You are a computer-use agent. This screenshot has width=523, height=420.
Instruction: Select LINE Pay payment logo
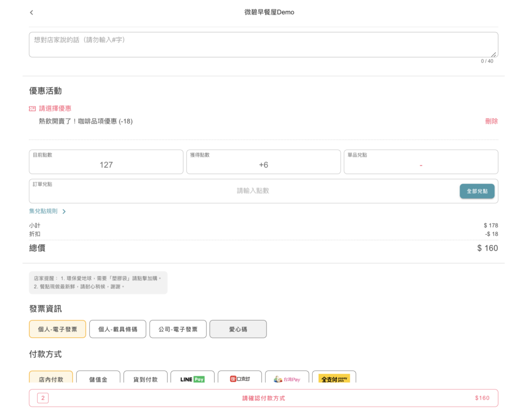click(193, 379)
